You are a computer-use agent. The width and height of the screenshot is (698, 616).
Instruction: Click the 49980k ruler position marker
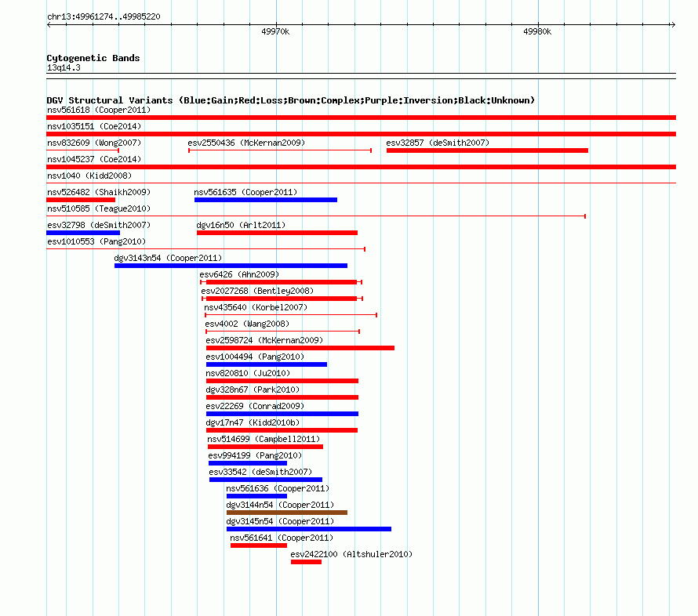(537, 31)
